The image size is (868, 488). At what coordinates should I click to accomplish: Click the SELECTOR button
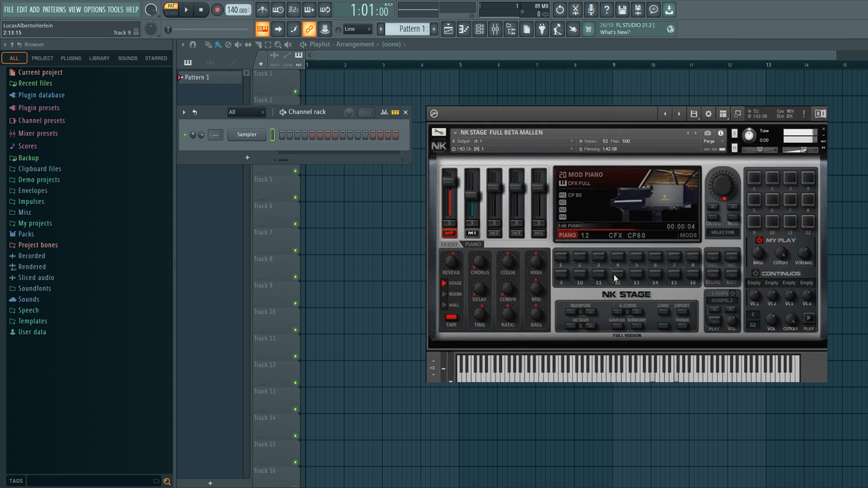coord(722,233)
